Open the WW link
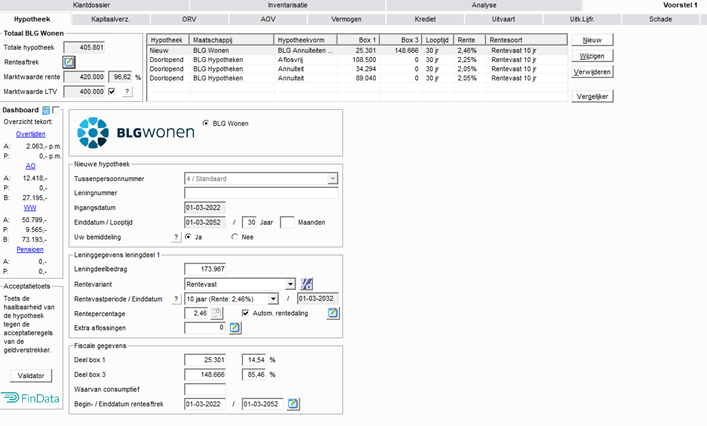 coord(30,208)
